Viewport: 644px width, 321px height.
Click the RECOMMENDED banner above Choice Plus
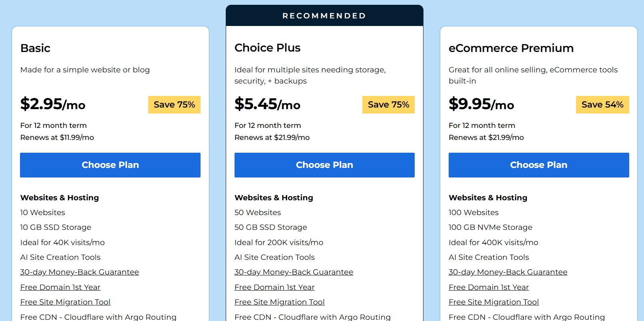click(x=324, y=16)
